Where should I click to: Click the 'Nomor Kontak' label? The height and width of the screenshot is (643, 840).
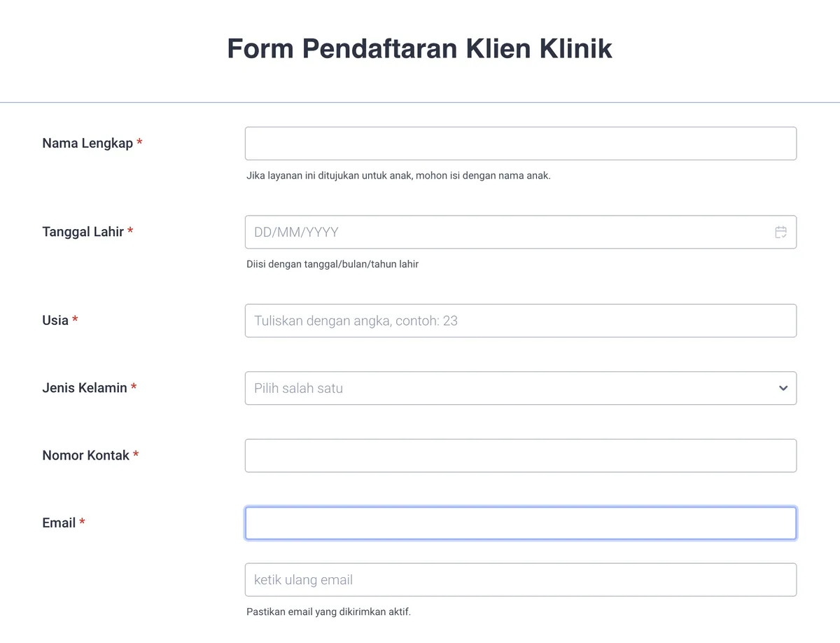(86, 455)
